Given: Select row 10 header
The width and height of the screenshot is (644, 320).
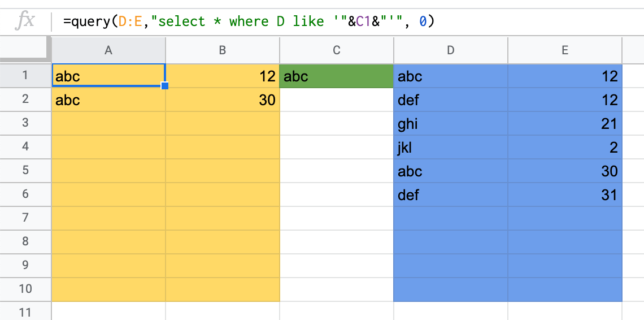Looking at the screenshot, I should click(x=25, y=289).
